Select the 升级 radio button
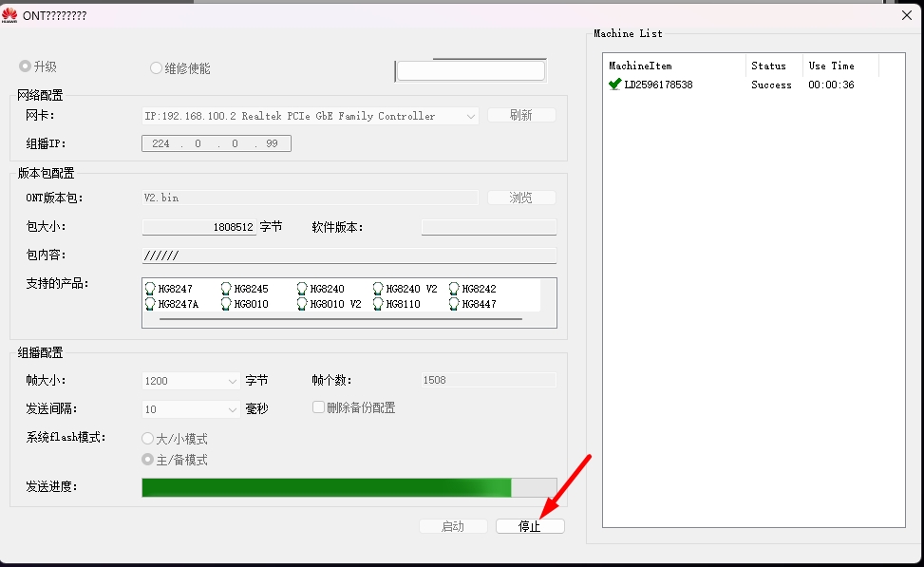 tap(26, 67)
